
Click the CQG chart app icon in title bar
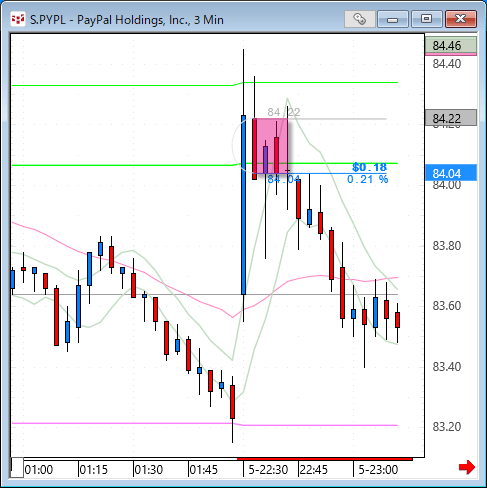point(18,19)
